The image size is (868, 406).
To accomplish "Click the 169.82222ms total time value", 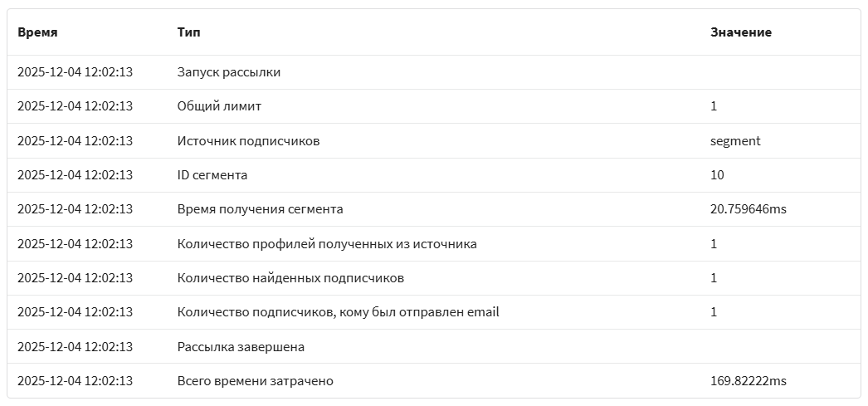I will (748, 381).
